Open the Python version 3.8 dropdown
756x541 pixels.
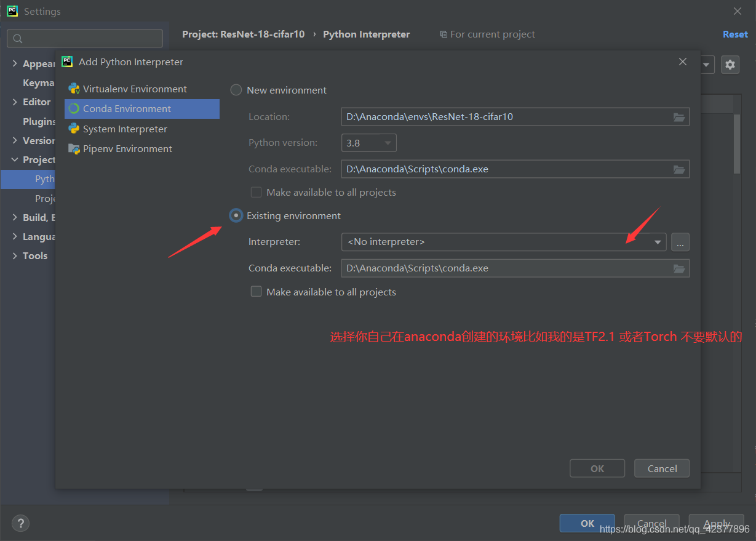(x=369, y=143)
